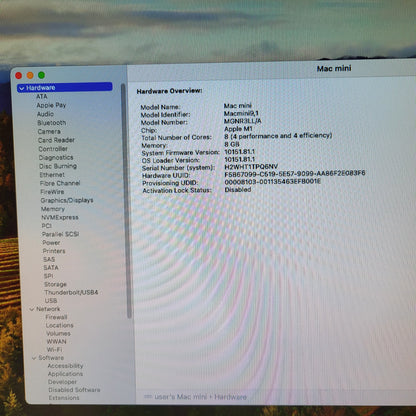The image size is (416, 416).
Task: Click the yellow minimize window button
Action: point(30,75)
